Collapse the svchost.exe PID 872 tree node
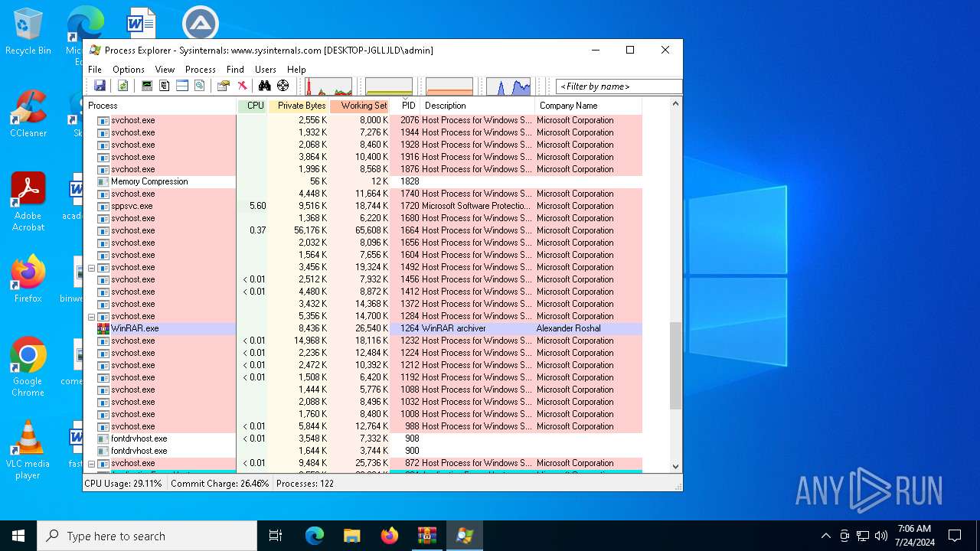This screenshot has width=980, height=551. pyautogui.click(x=91, y=463)
